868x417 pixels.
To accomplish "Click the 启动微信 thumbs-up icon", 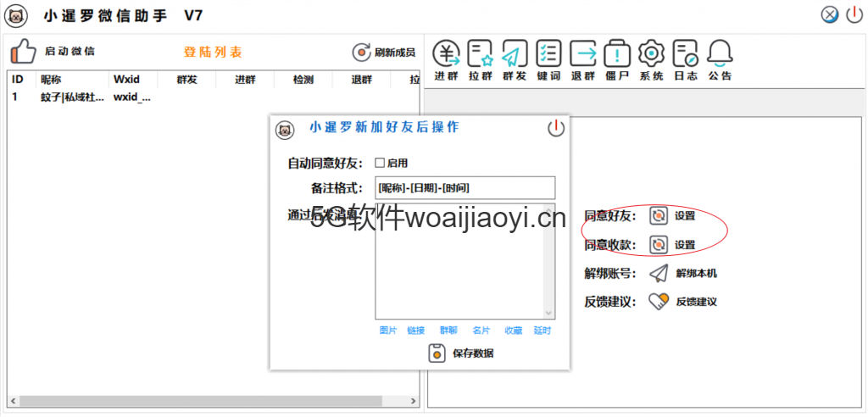I will (23, 52).
